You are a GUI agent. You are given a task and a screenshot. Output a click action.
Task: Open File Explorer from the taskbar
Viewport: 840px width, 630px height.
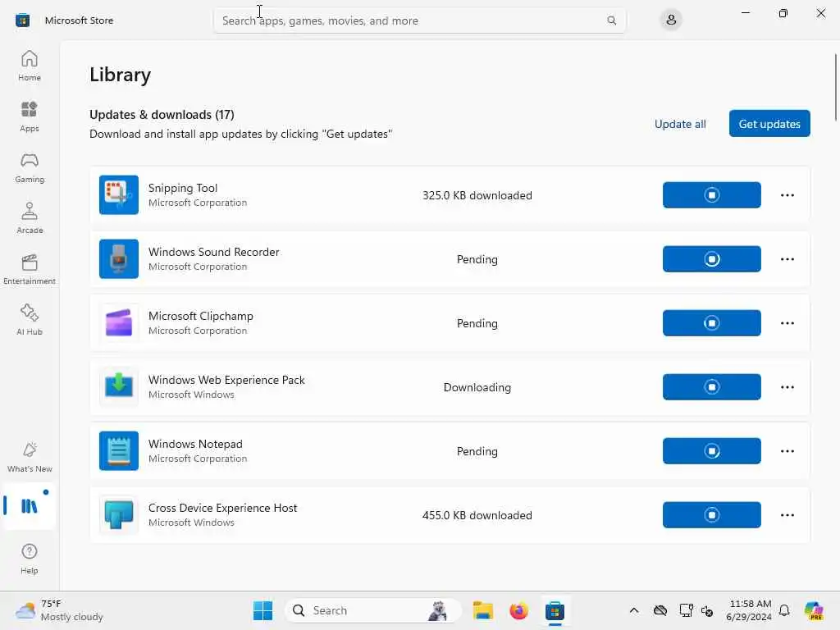[482, 610]
